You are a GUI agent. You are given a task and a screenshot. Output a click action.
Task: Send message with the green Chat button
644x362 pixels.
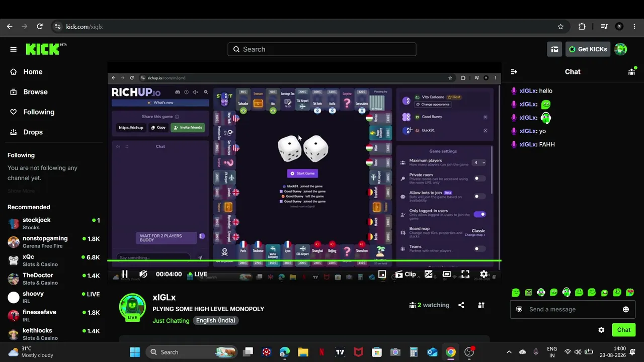click(624, 330)
